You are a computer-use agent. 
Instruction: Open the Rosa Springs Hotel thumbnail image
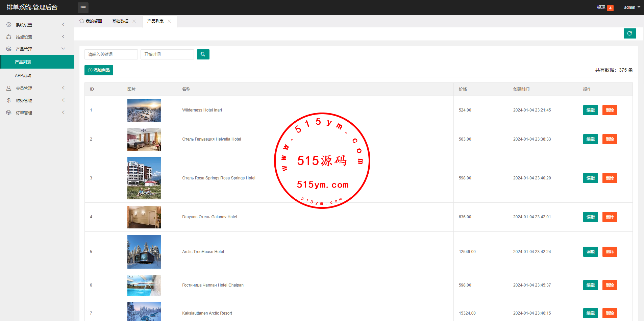144,178
